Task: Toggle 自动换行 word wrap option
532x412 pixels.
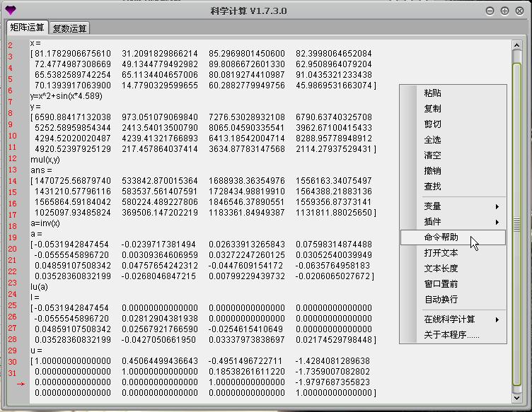Action: point(441,300)
